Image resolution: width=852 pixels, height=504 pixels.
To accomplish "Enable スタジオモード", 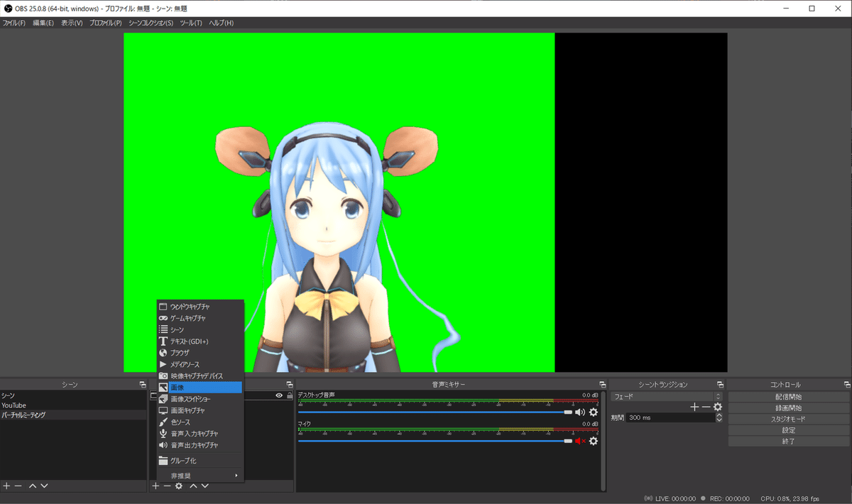I will click(788, 419).
